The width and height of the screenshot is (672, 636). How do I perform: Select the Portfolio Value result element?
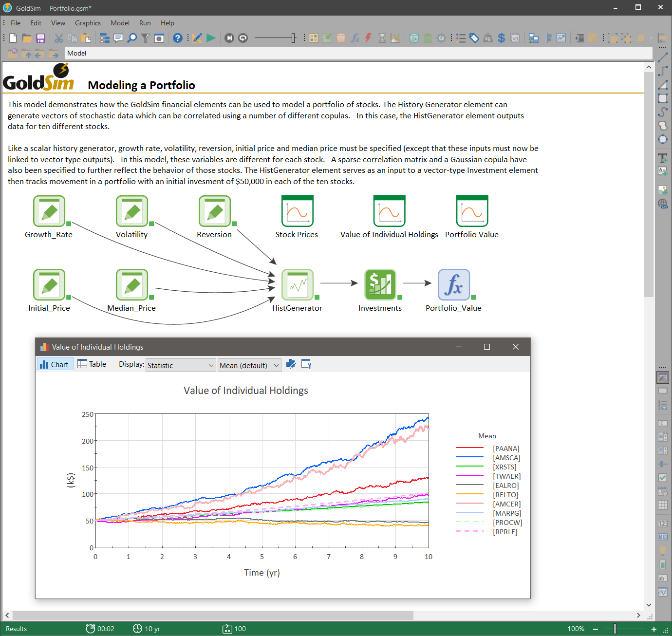pos(472,211)
